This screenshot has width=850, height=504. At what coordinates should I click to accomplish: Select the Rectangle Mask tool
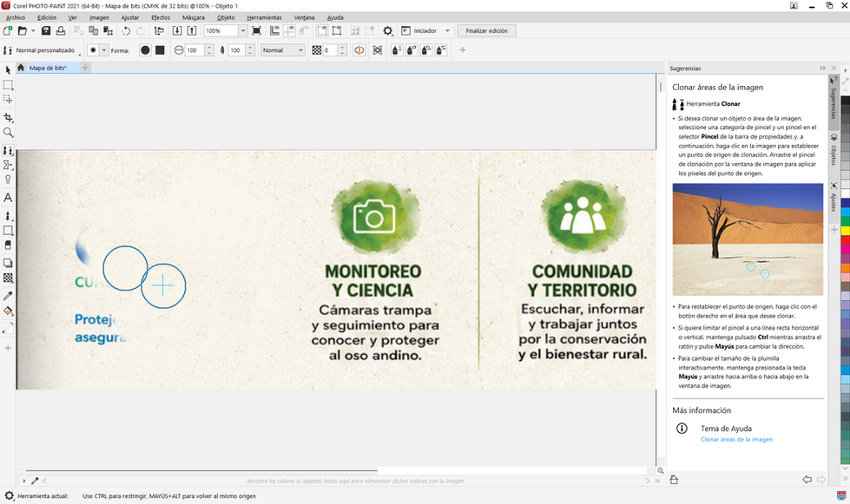(8, 85)
